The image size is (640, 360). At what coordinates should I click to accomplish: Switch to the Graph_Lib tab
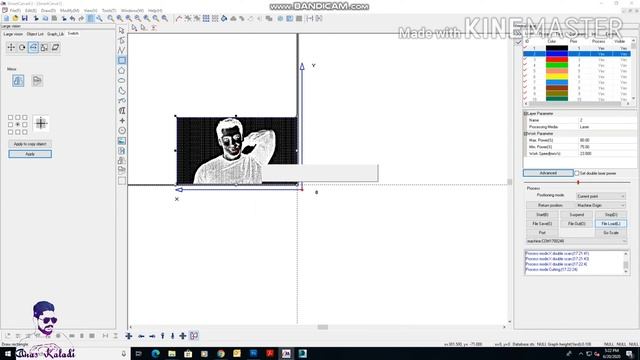(x=56, y=34)
